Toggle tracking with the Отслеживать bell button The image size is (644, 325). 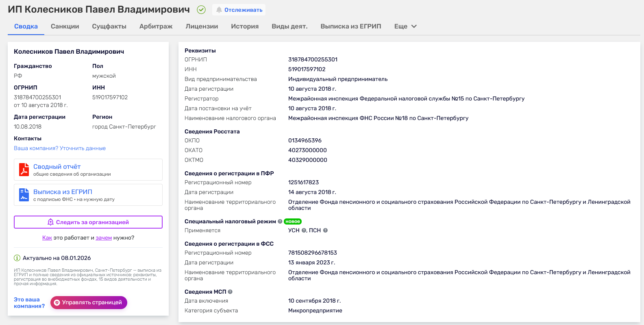(239, 10)
